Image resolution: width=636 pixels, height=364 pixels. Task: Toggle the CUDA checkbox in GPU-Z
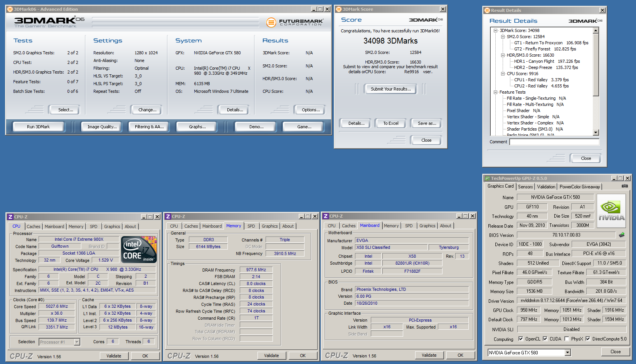(545, 339)
